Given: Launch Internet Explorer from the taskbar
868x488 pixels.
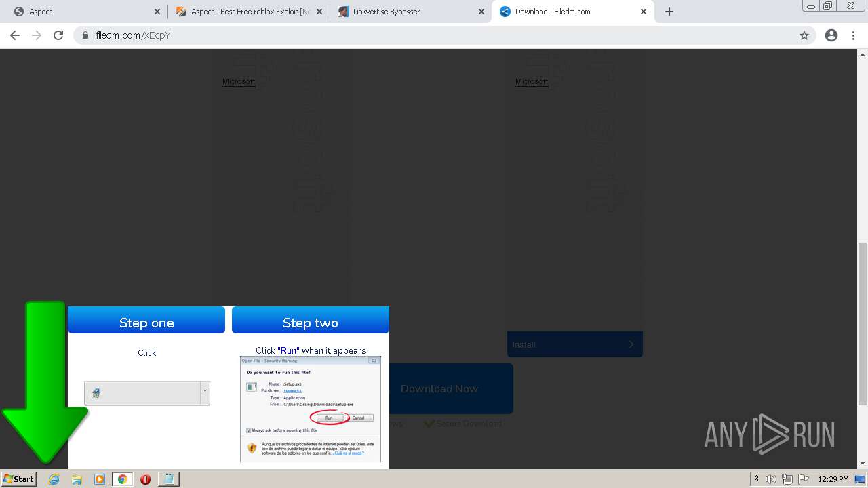Looking at the screenshot, I should point(54,479).
